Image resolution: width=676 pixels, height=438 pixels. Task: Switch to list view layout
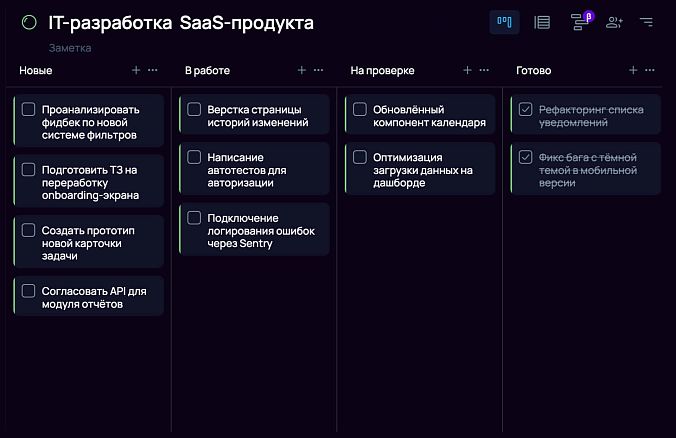[x=542, y=22]
